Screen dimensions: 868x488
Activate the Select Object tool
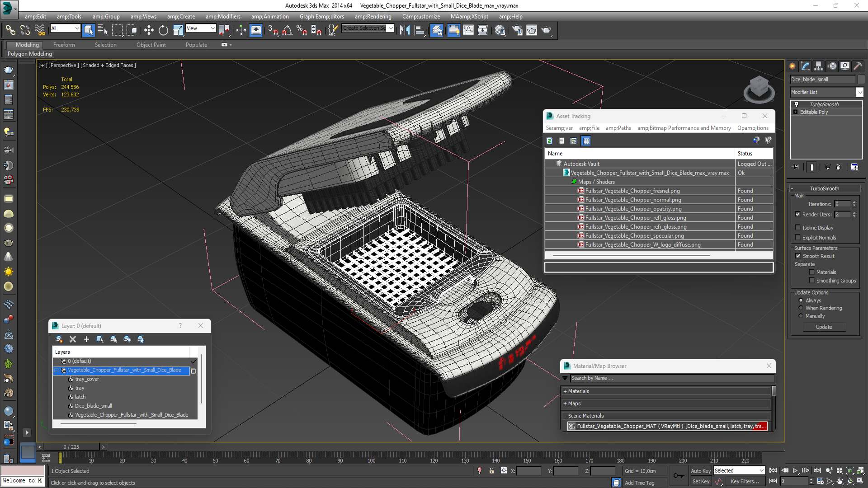pyautogui.click(x=89, y=30)
